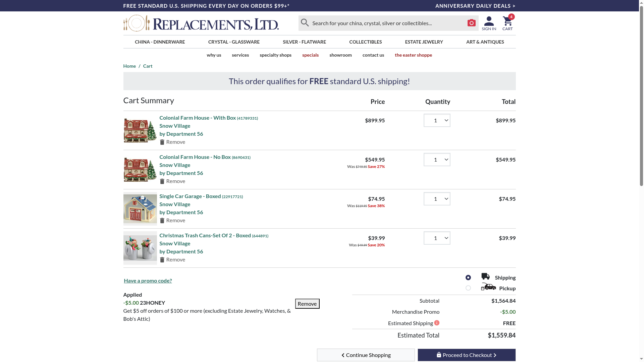Click trash icon for Colonial Farm House With Box
This screenshot has width=644, height=362.
pyautogui.click(x=162, y=142)
